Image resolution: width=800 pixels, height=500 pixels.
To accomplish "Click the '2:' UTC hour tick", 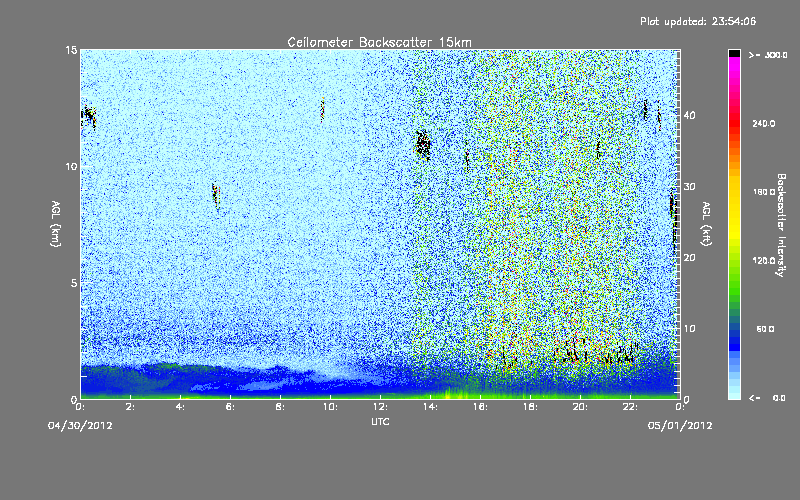I will tap(130, 407).
